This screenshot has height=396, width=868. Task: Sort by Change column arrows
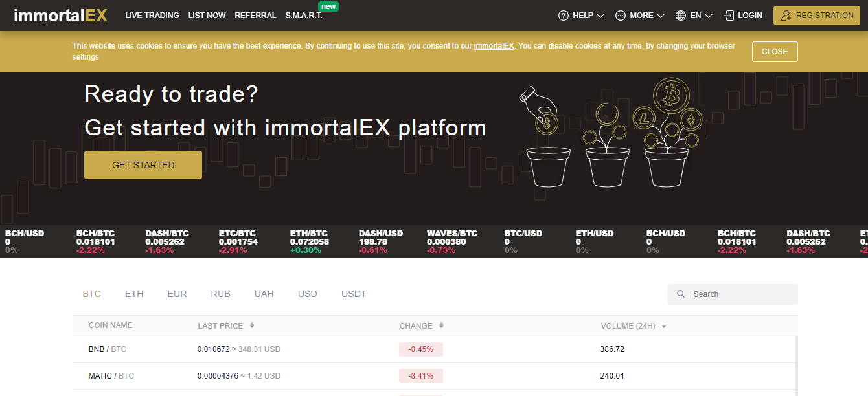[x=441, y=326]
